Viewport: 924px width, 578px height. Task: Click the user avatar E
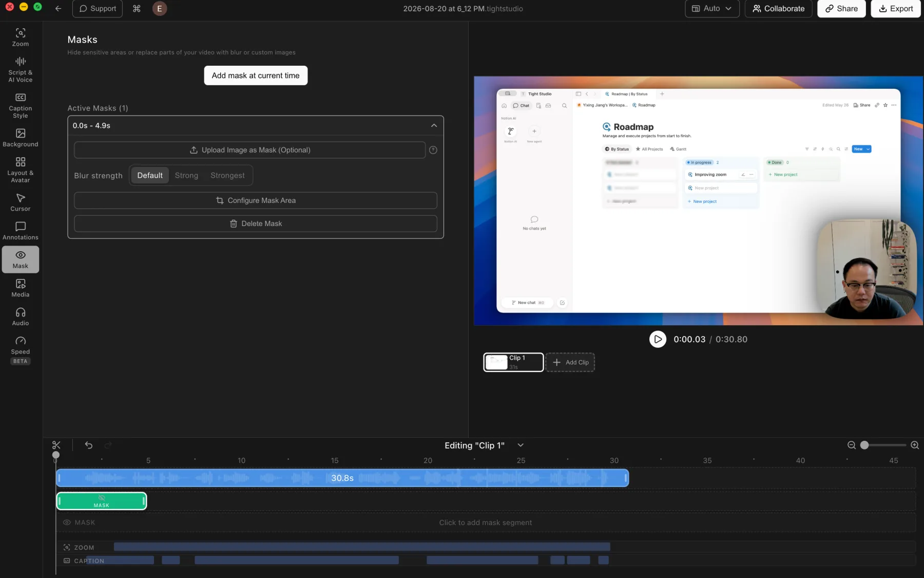[160, 9]
